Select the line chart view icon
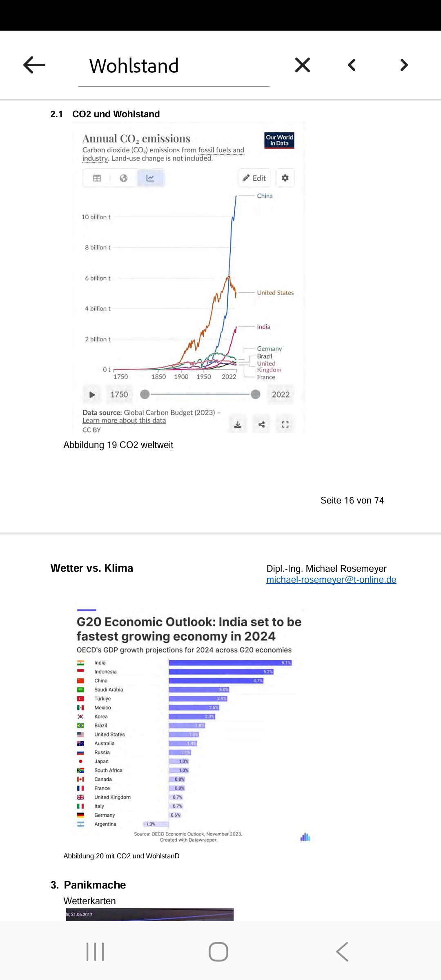Viewport: 441px width, 980px height. point(150,178)
